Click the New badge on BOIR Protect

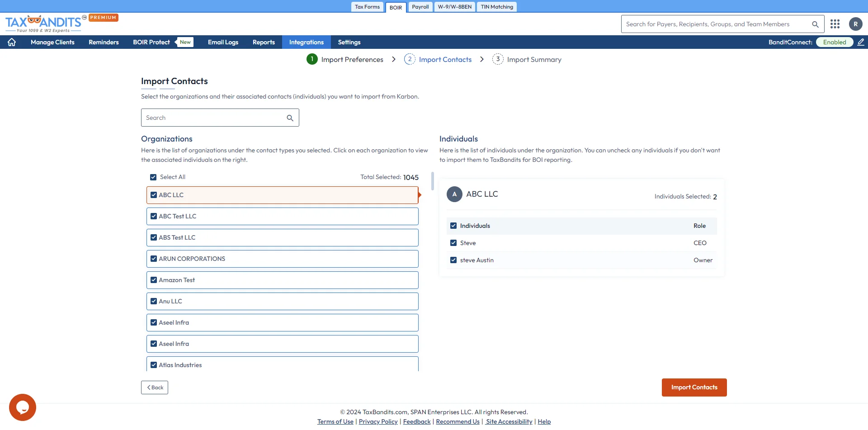click(185, 42)
